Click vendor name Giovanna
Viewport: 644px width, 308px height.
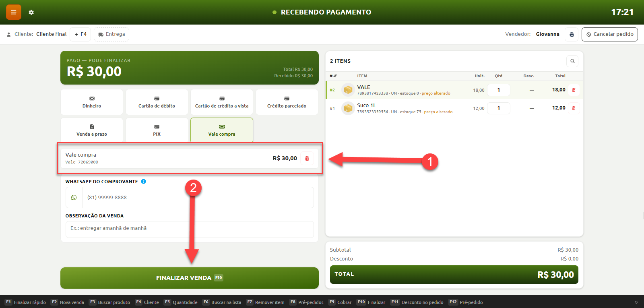(547, 34)
